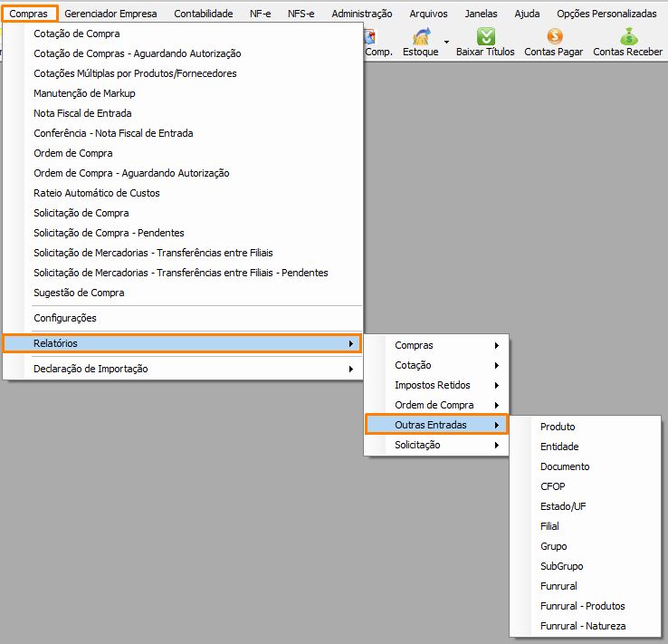The image size is (668, 644).
Task: Select the Produto report option
Action: pyautogui.click(x=558, y=427)
